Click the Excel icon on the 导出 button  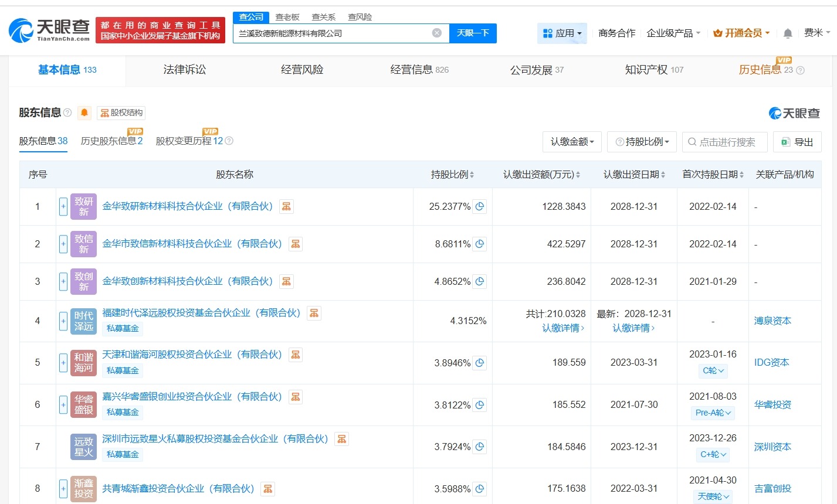click(x=785, y=141)
